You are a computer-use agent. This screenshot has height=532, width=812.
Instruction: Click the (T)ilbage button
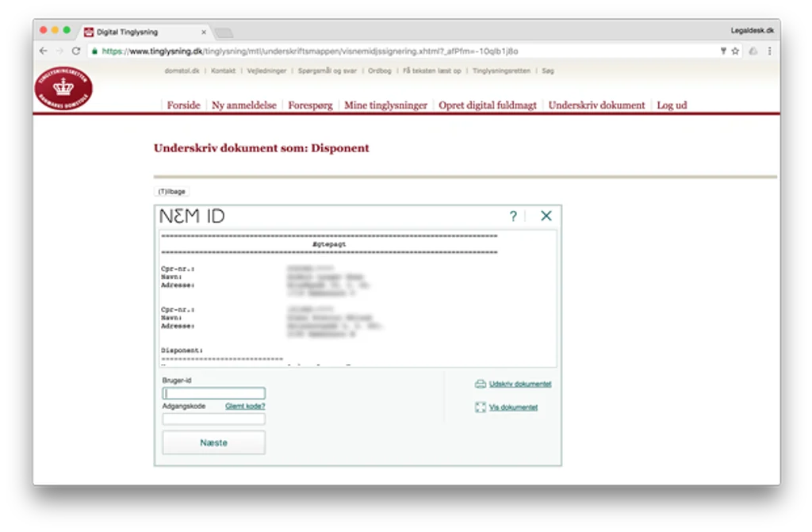171,192
